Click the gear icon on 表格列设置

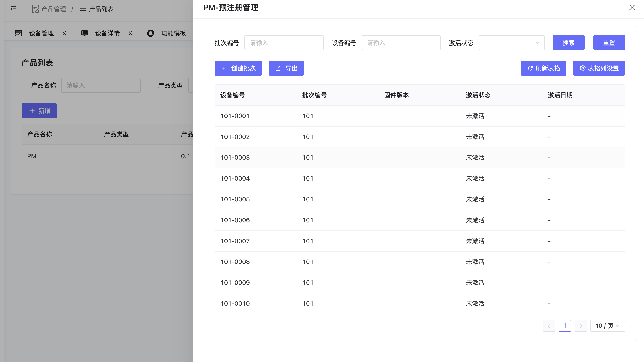[583, 68]
